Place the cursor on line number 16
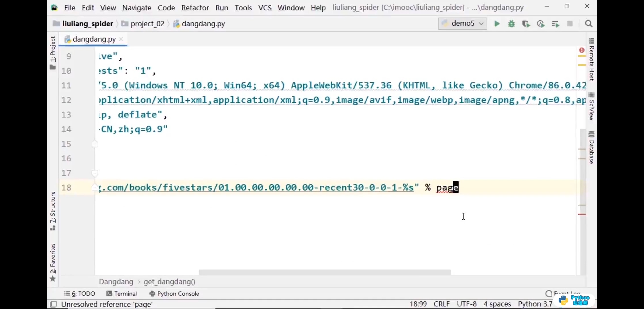 [66, 158]
